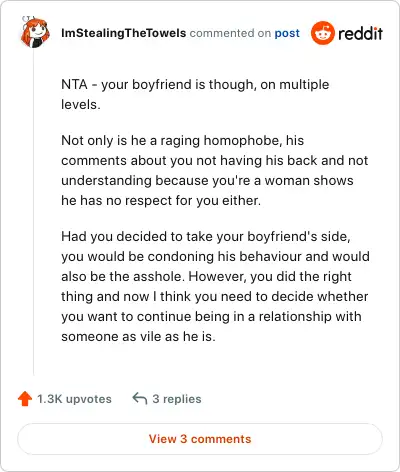Click the reddit wordmark text
Image resolution: width=400 pixels, height=472 pixels.
pyautogui.click(x=360, y=33)
